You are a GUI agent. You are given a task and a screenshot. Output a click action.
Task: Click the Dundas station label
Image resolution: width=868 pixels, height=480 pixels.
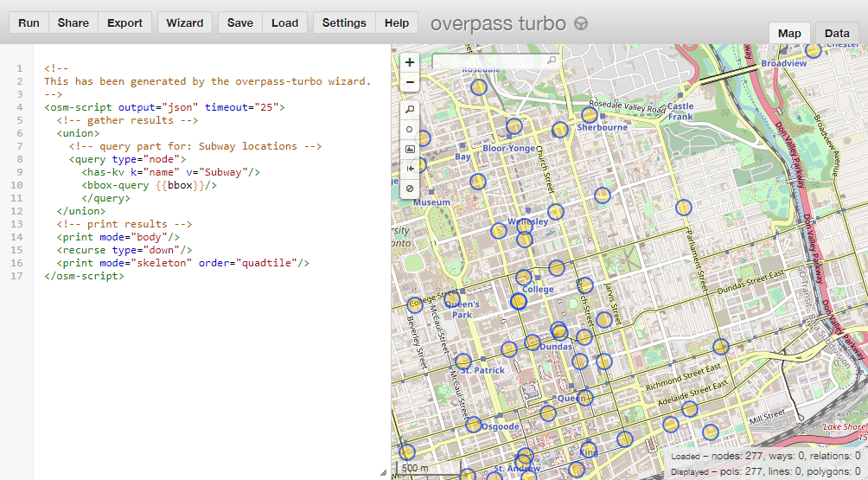(x=556, y=347)
